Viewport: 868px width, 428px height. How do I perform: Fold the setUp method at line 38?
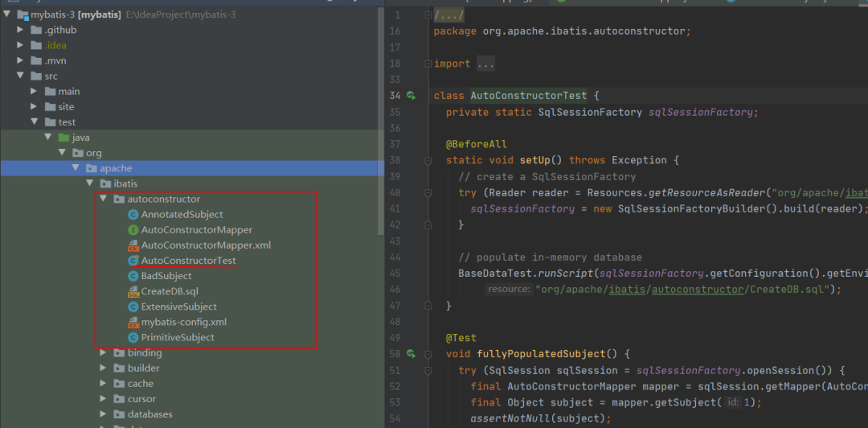point(428,161)
